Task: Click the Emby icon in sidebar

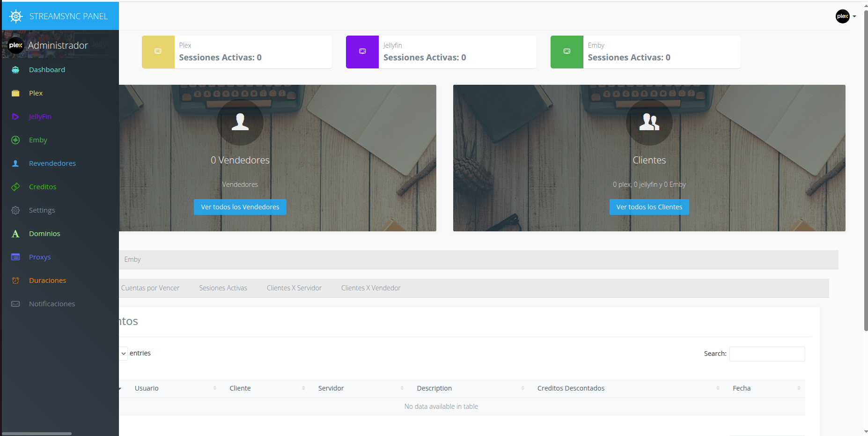Action: pyautogui.click(x=15, y=140)
